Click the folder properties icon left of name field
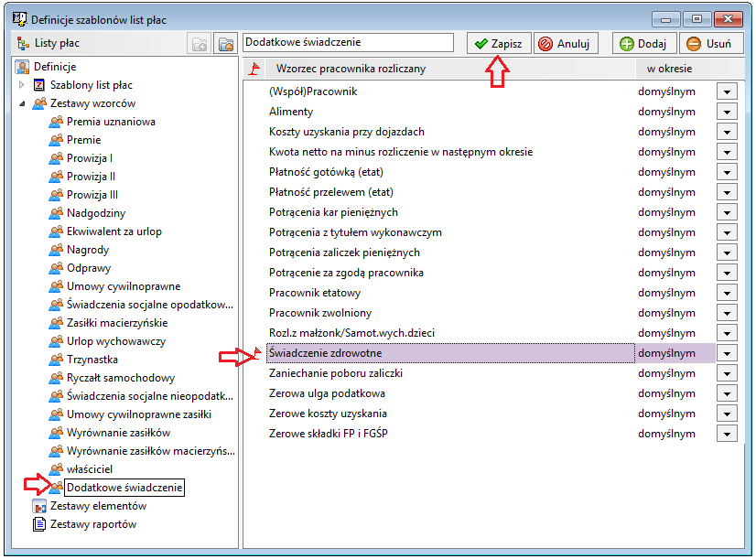The height and width of the screenshot is (559, 756). [x=226, y=44]
